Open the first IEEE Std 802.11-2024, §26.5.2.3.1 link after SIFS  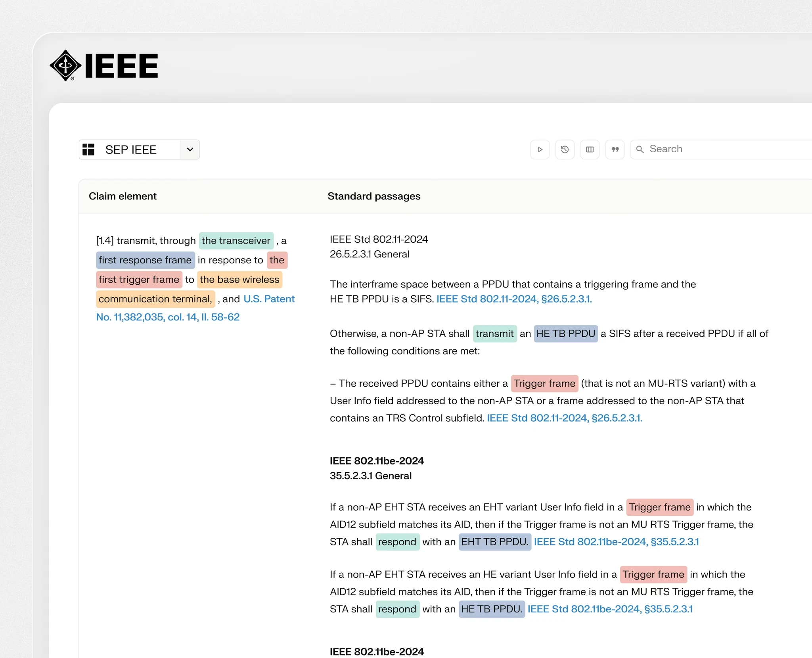pyautogui.click(x=514, y=299)
